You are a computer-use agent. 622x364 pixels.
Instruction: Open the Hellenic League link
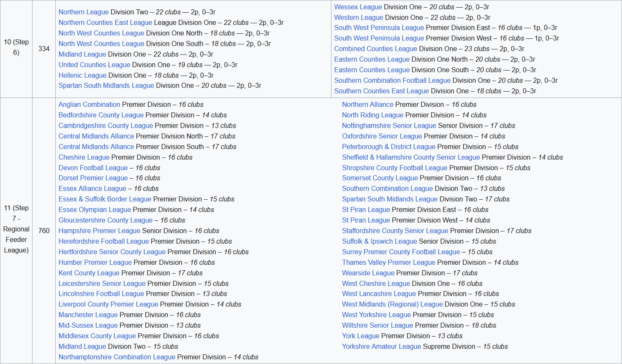pos(82,76)
